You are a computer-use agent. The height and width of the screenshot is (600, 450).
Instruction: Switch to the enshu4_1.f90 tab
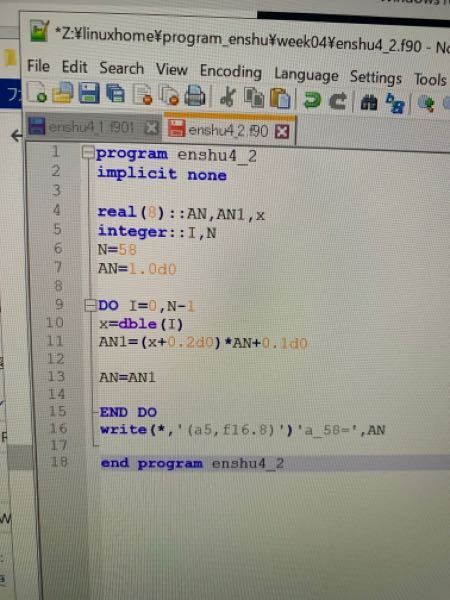click(91, 127)
